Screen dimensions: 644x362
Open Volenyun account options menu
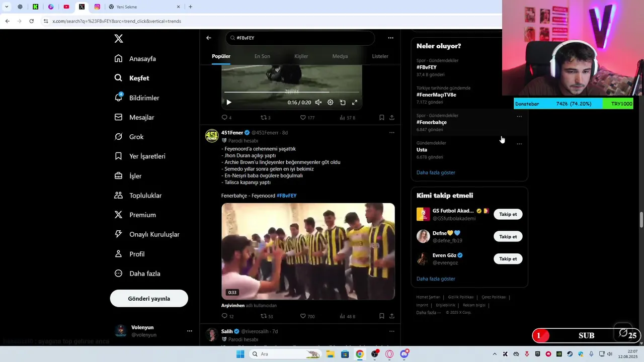coord(190,331)
